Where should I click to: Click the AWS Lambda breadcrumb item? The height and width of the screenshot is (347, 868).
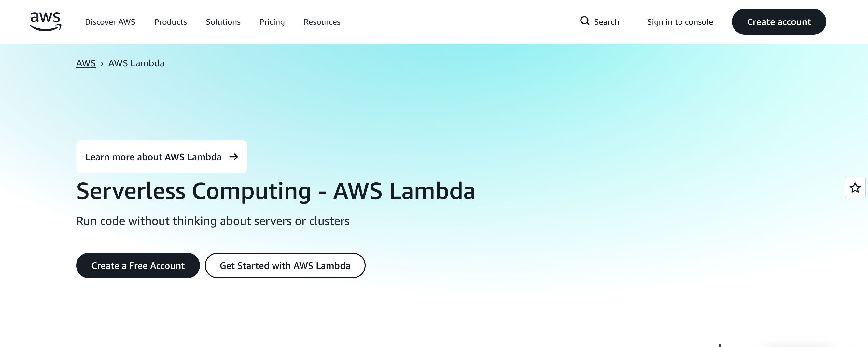136,63
